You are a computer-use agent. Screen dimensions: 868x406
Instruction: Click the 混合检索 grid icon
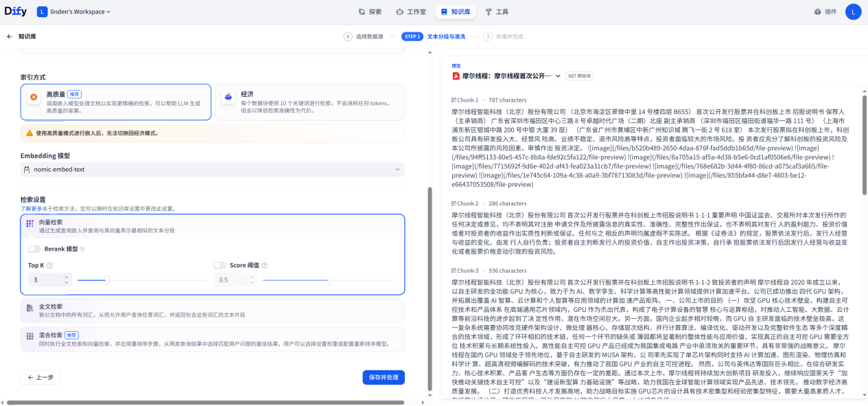(30, 336)
